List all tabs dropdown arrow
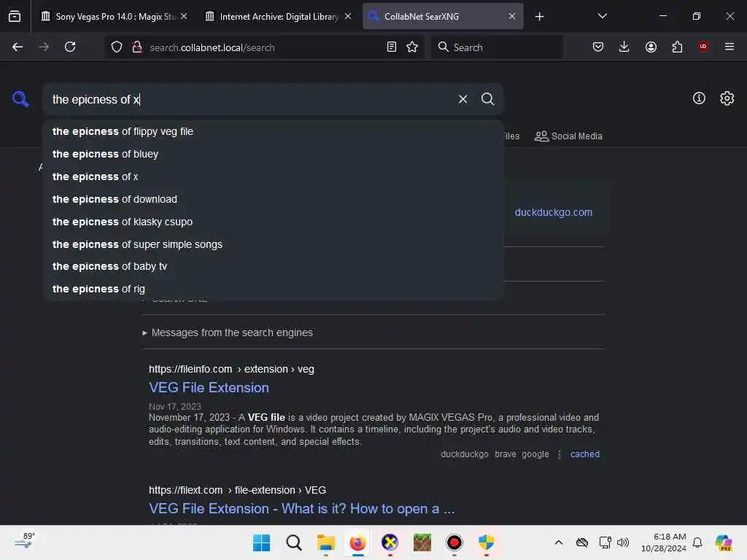 (x=602, y=16)
